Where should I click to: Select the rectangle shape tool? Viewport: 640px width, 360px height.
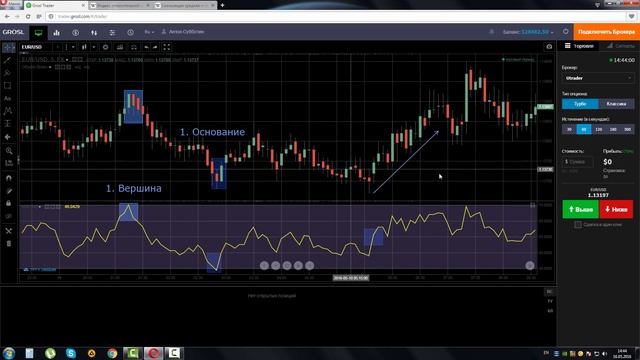(x=7, y=86)
